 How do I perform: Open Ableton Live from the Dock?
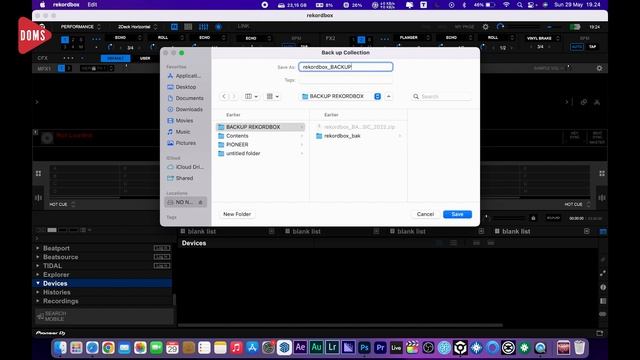tap(396, 348)
